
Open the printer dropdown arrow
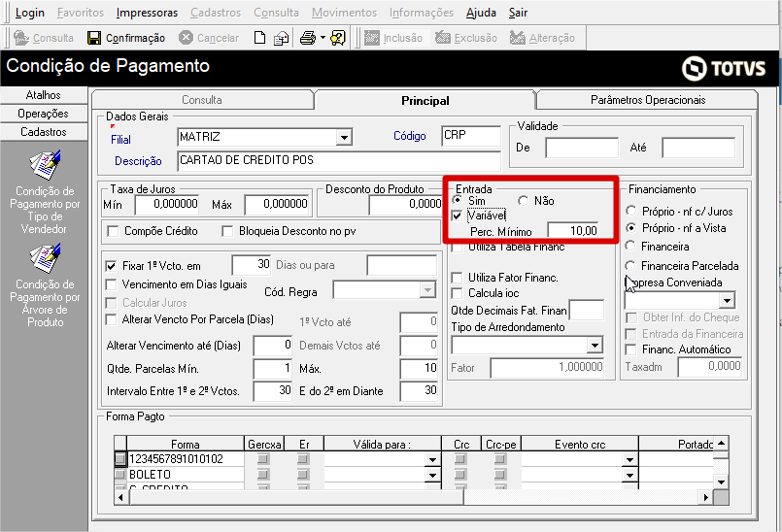[x=323, y=38]
